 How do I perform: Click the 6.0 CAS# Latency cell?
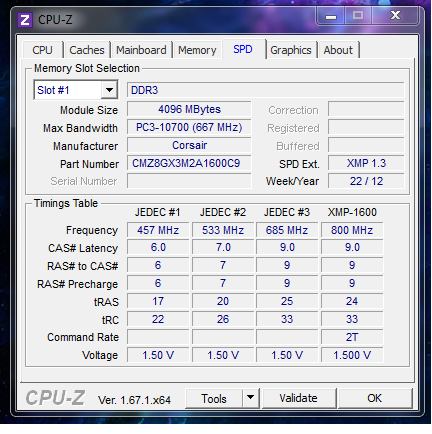pyautogui.click(x=158, y=248)
